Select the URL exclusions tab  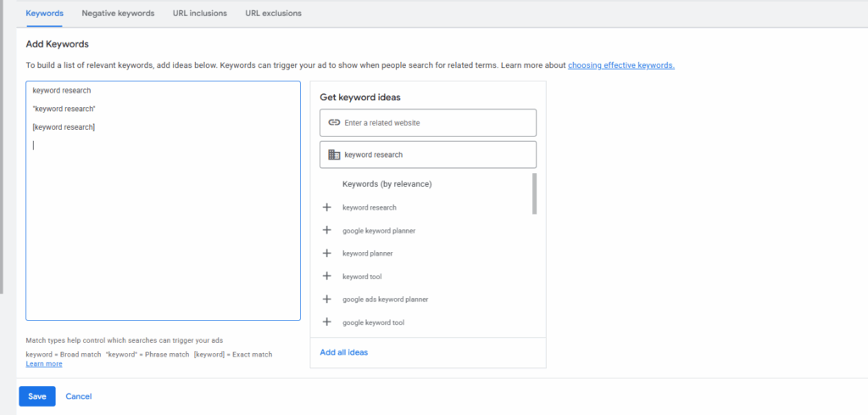273,14
